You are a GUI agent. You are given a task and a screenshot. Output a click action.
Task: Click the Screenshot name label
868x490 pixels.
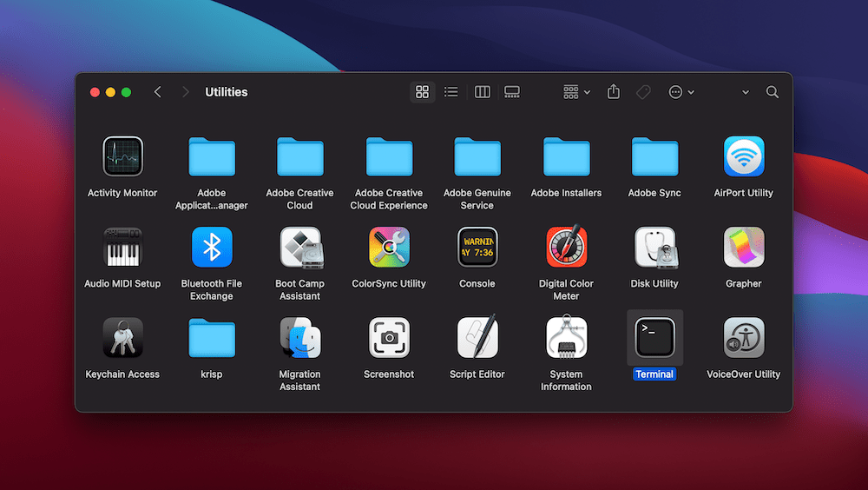389,374
